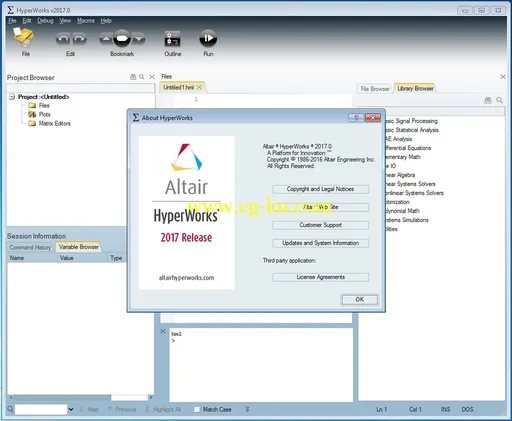Collapse the Project Untitled tree node
Viewport: 512px width, 421px height.
[12, 97]
